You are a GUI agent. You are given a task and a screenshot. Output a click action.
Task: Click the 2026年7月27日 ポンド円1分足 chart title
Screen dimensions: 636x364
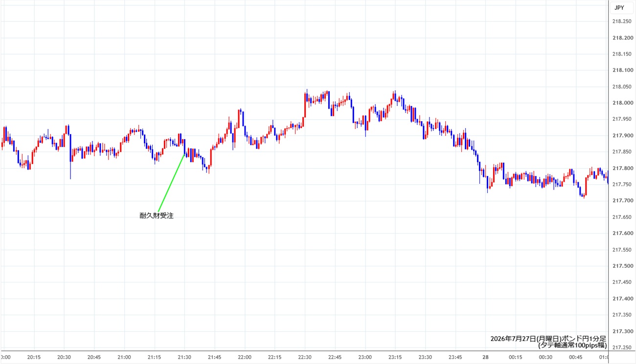tap(548, 338)
